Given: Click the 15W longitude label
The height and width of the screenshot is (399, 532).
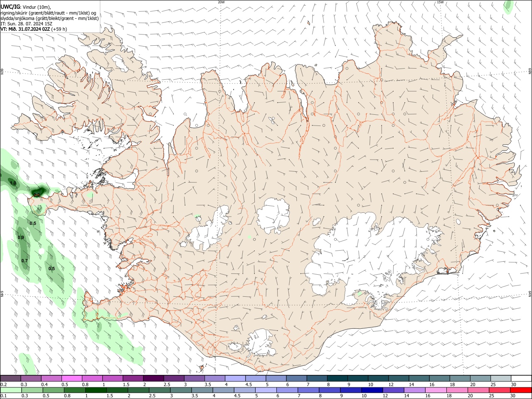Looking at the screenshot, I should pyautogui.click(x=440, y=2).
